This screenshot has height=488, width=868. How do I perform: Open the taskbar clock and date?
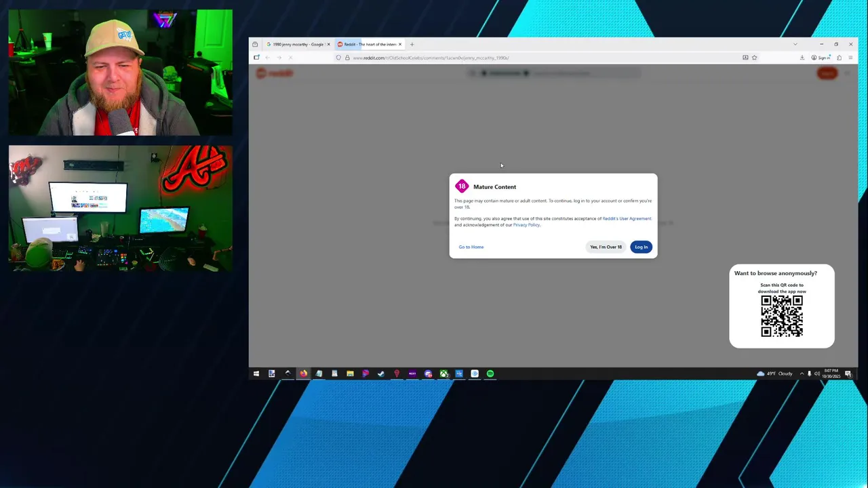tap(831, 373)
